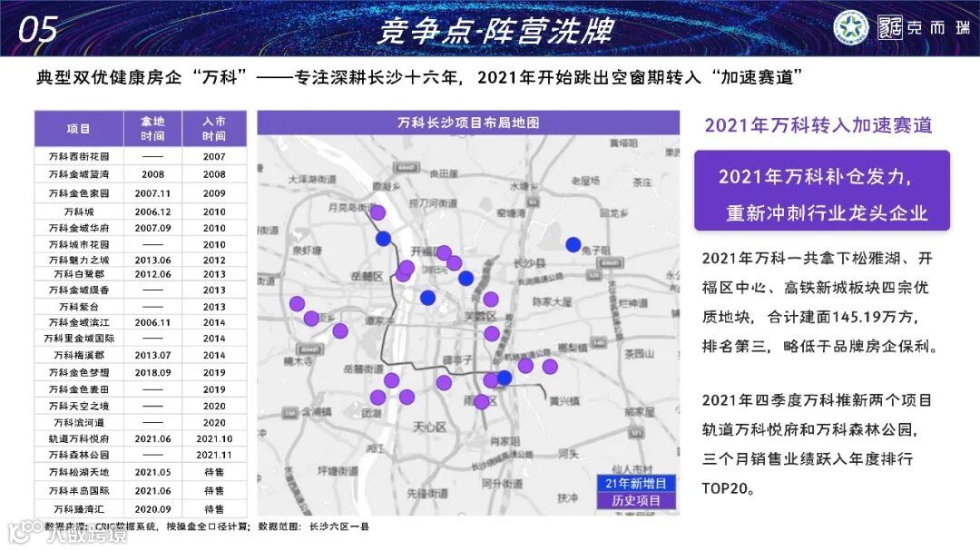Click the 天心区 district label on map
Viewport: 980px width, 551px height.
tap(429, 428)
